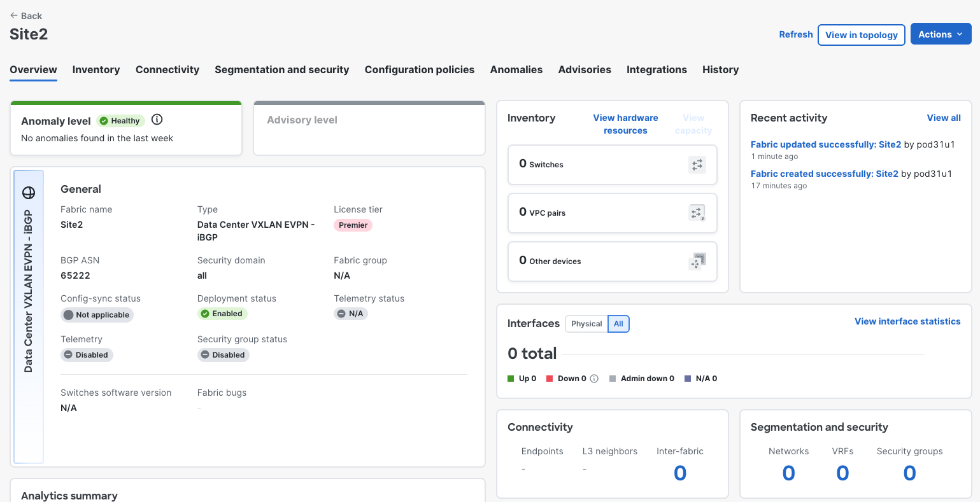Click View all recent activity
Screen dimensions: 980x502
click(x=944, y=118)
